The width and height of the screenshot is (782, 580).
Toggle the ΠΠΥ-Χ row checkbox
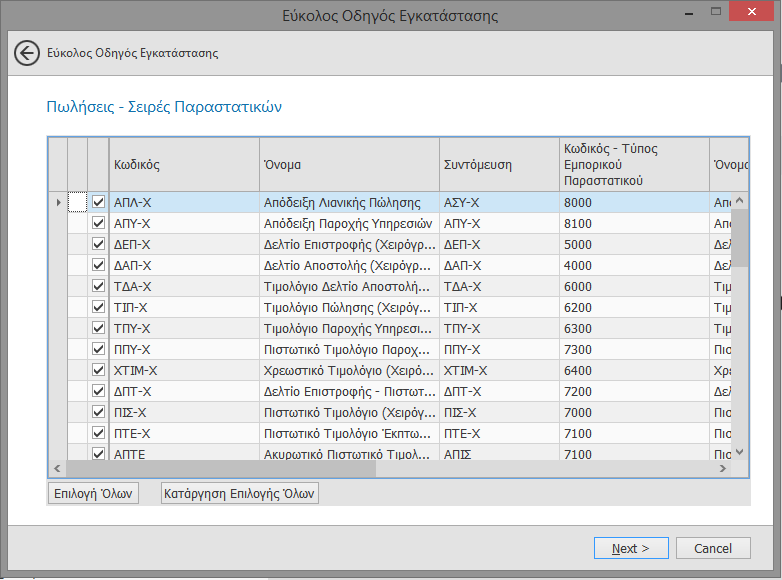[x=98, y=349]
